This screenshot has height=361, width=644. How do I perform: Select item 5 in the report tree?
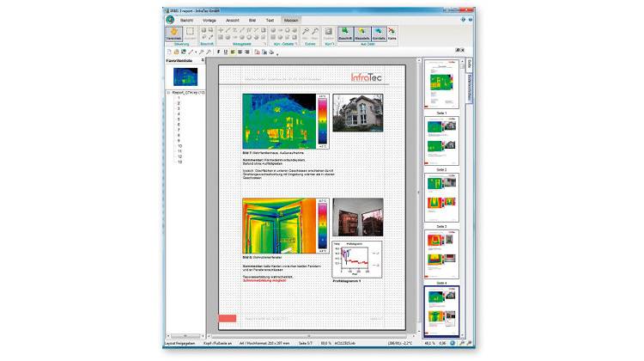pyautogui.click(x=179, y=120)
